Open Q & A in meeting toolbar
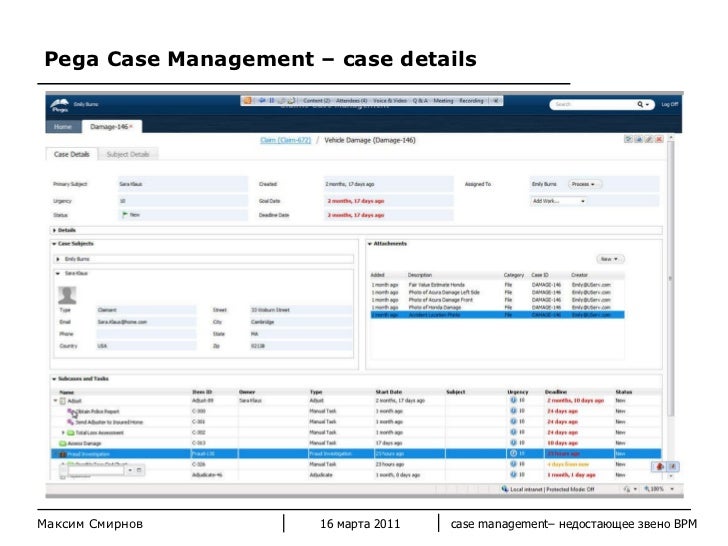Screen dimensions: 728x546 tap(420, 100)
